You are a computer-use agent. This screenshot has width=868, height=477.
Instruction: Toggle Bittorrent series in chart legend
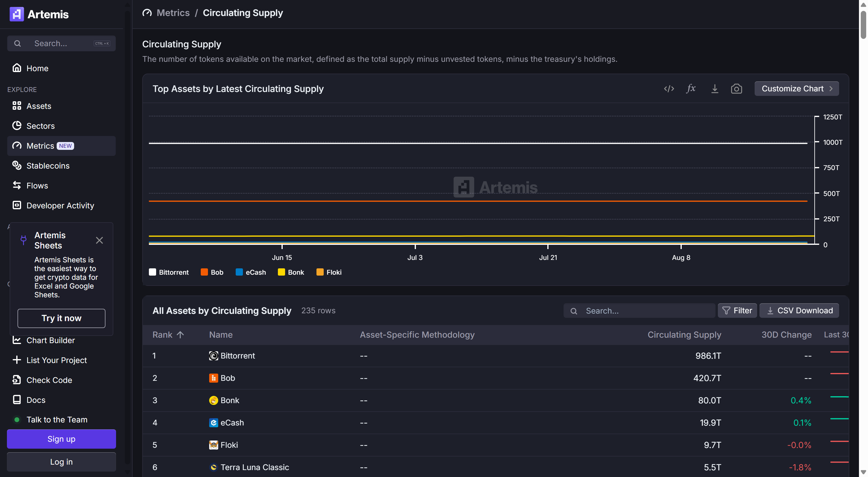point(169,272)
